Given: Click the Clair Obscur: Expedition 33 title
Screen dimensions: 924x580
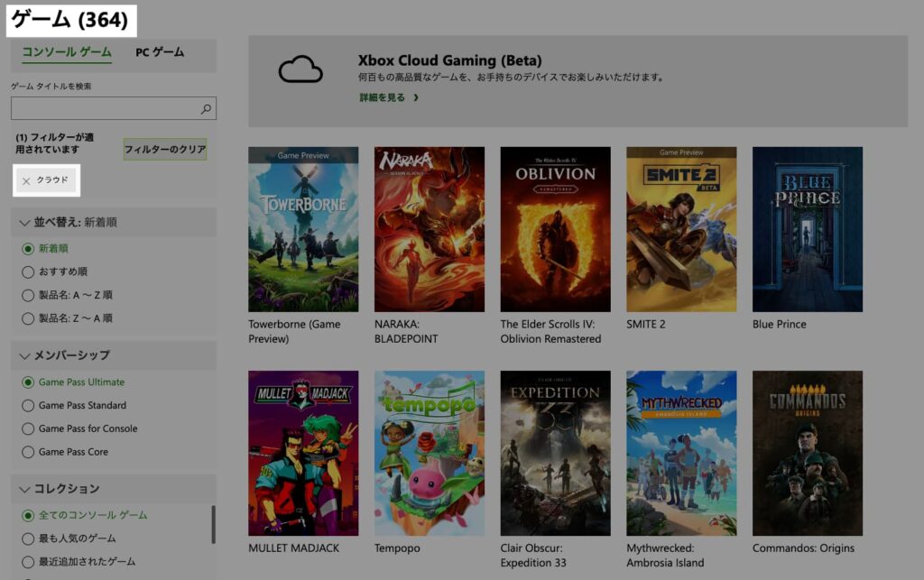Looking at the screenshot, I should click(533, 556).
